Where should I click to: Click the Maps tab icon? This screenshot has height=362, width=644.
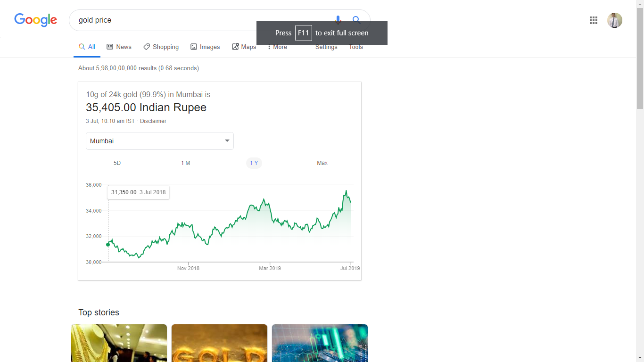(235, 47)
